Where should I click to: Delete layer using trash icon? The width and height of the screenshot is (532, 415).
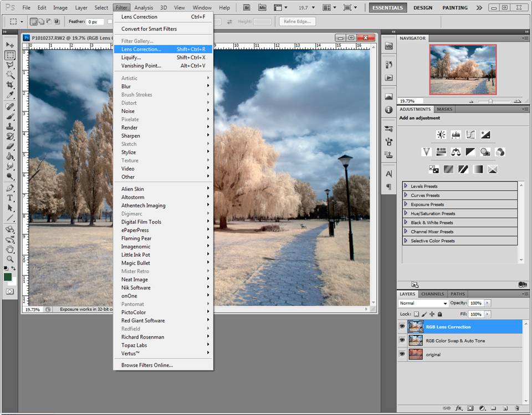point(516,408)
